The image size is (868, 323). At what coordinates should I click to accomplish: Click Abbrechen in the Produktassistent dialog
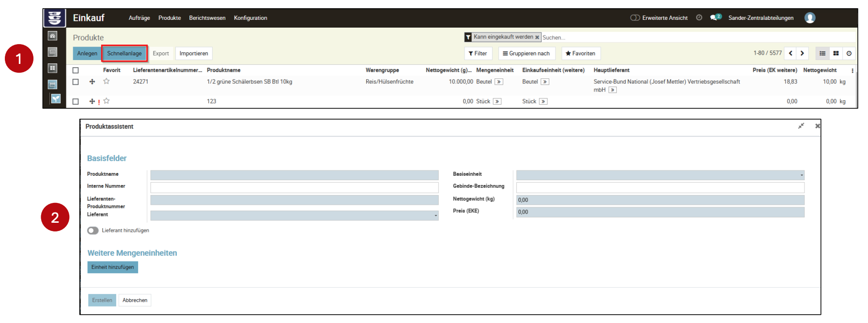[x=135, y=300]
